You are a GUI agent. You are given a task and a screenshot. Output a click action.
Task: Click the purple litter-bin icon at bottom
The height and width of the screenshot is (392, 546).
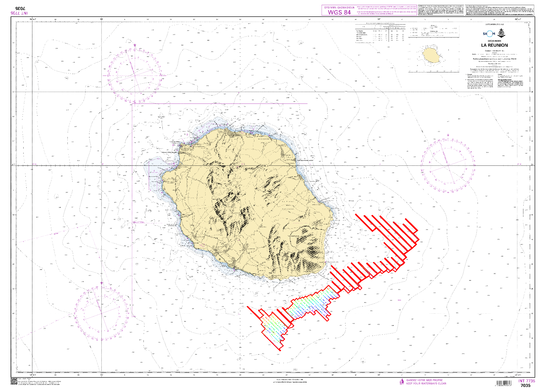(x=402, y=382)
